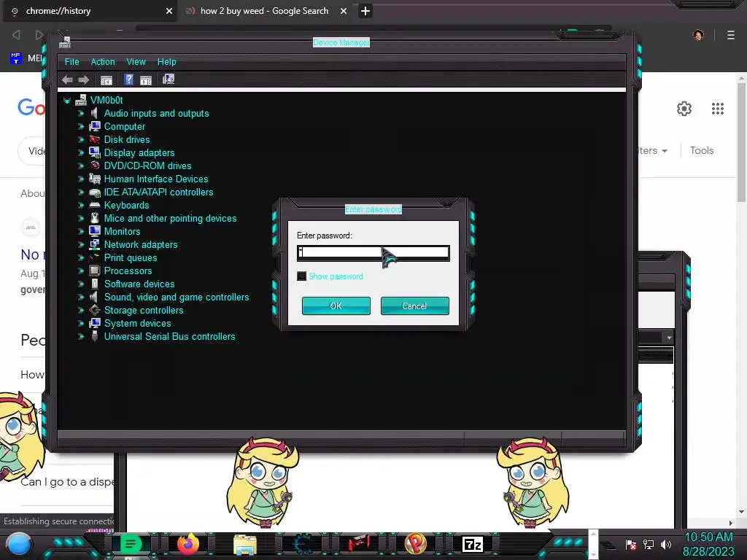Viewport: 747px width, 560px height.
Task: Click the Network adapters category icon
Action: point(94,244)
